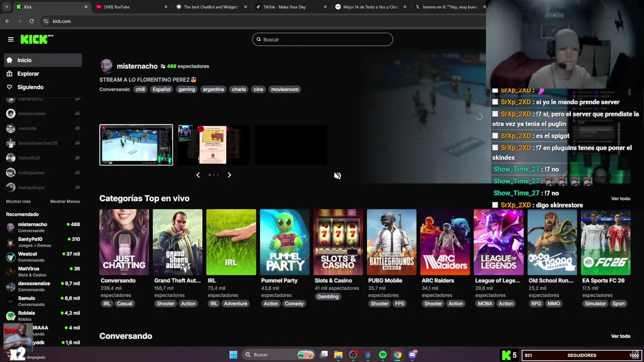Go back in browser history
The width and height of the screenshot is (644, 362).
click(7, 21)
